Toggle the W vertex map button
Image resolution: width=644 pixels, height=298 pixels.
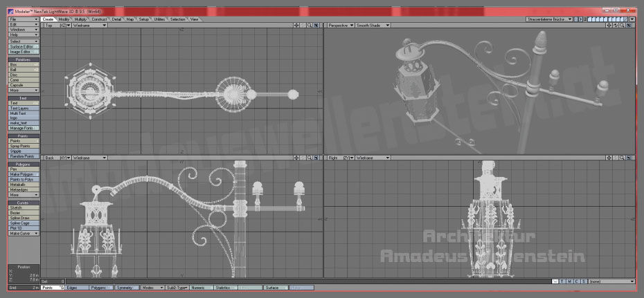click(x=555, y=281)
